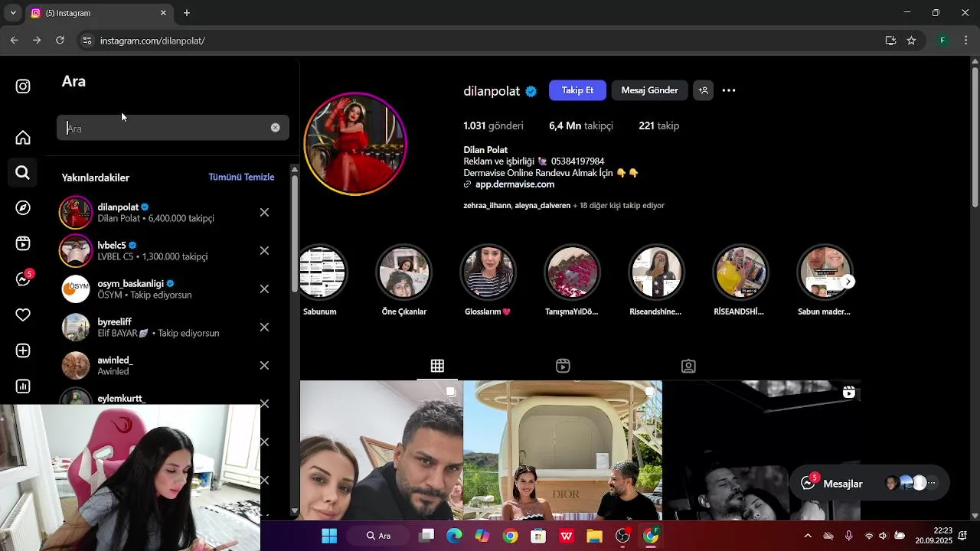Click the similar accounts add-person icon
Viewport: 980px width, 551px height.
tap(703, 90)
